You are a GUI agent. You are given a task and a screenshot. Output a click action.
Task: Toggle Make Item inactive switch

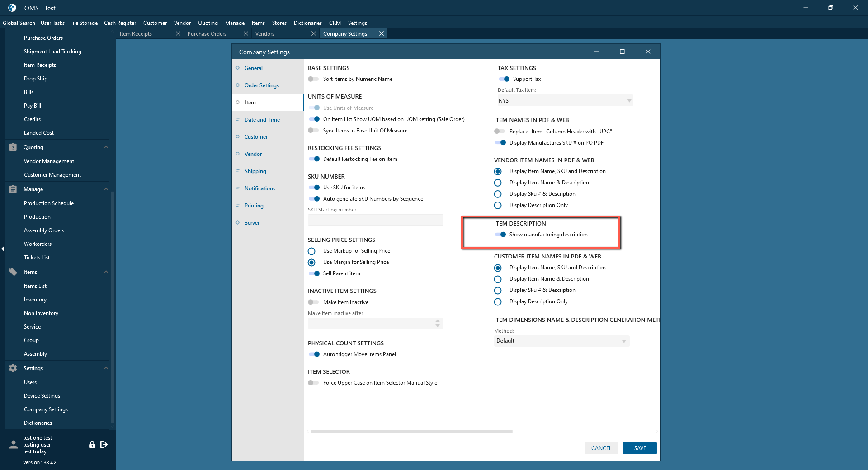313,302
